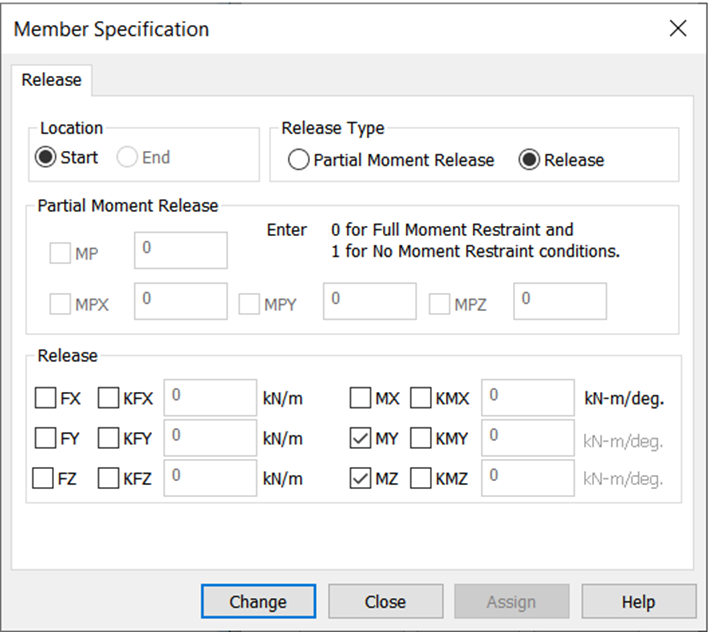Select the Start location radio button

(46, 157)
